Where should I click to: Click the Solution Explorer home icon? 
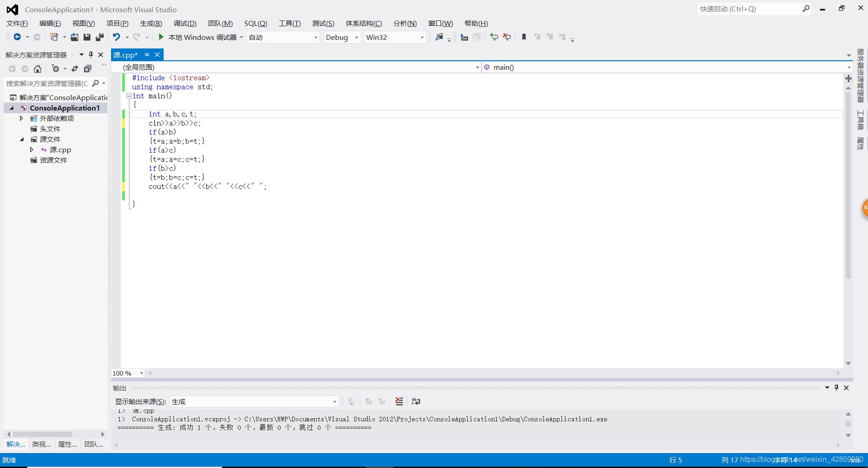pos(38,69)
